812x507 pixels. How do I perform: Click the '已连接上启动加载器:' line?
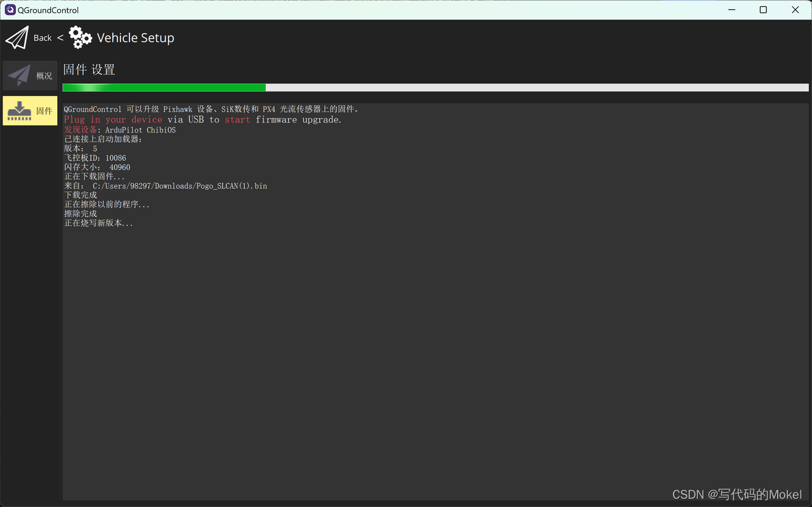[103, 139]
